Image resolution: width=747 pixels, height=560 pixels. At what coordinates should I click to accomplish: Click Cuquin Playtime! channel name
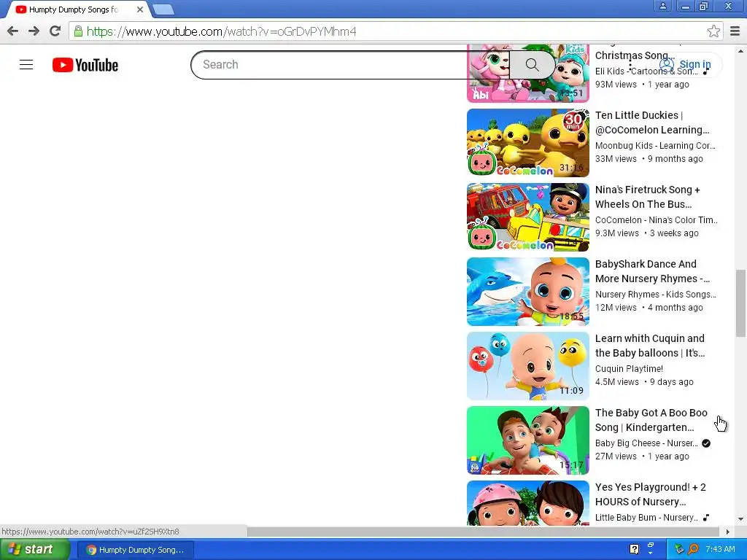629,368
